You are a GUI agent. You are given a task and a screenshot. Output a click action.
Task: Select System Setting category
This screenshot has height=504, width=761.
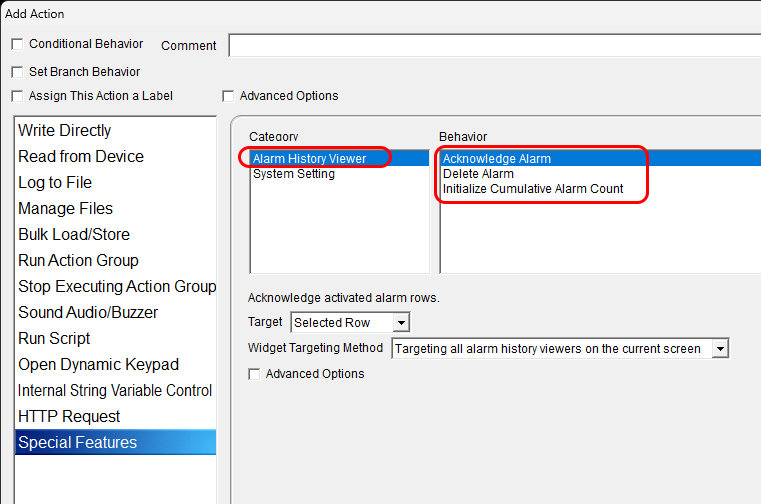click(294, 174)
